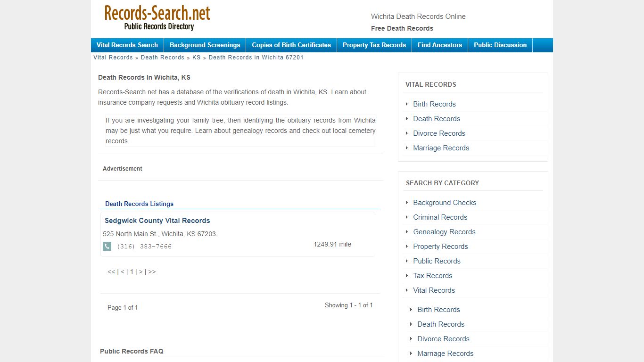Open Genealogy Records category
Image resolution: width=644 pixels, height=362 pixels.
[x=444, y=232]
